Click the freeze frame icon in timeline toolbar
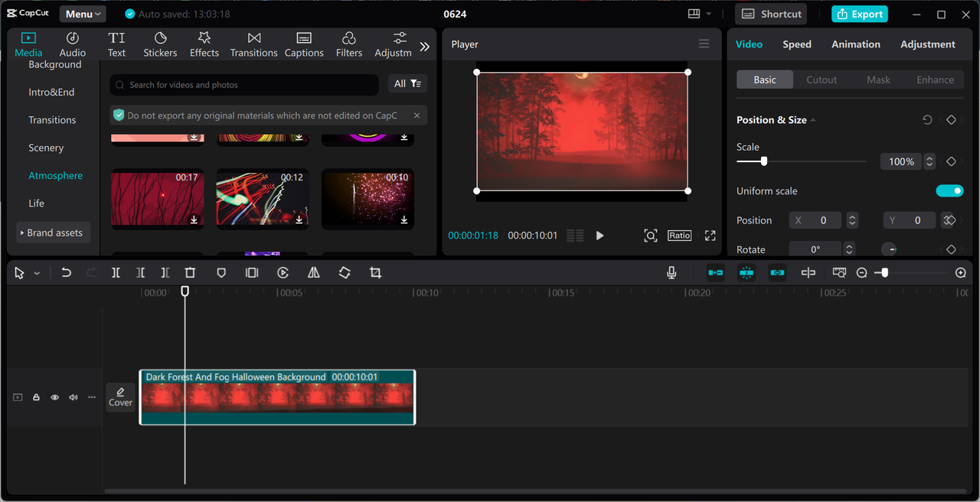The image size is (980, 502). click(x=252, y=272)
